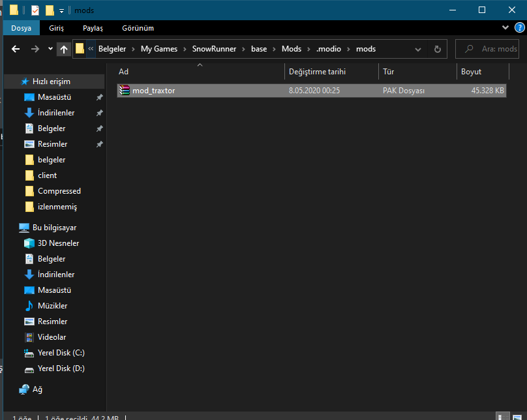Click the Up directory arrow button

tap(63, 49)
